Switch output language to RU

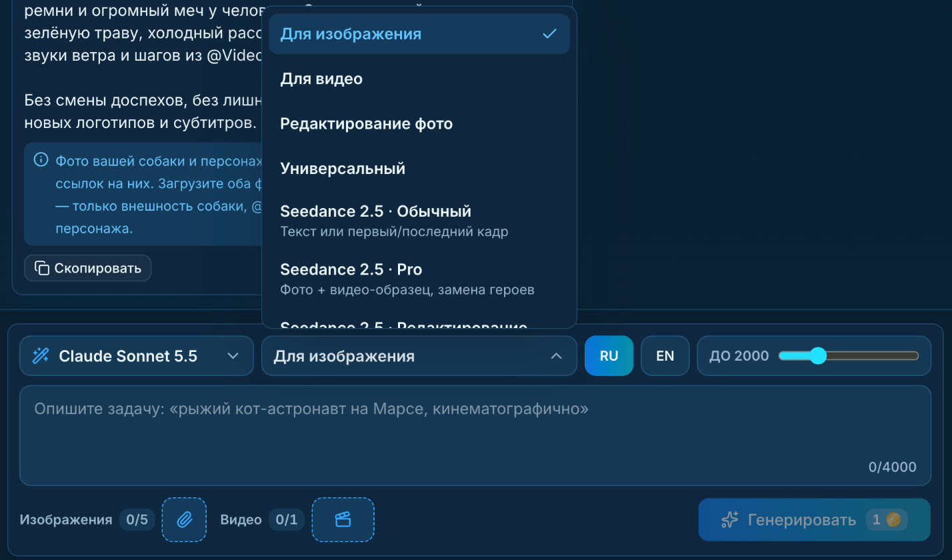click(609, 355)
